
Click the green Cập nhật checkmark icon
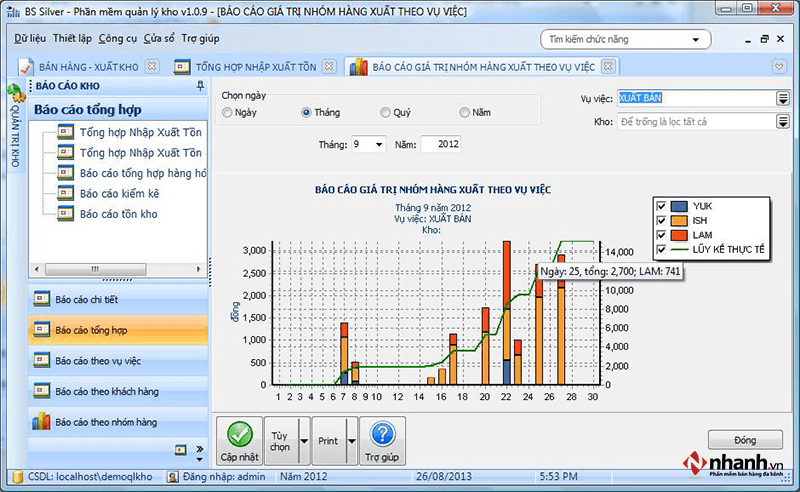click(239, 434)
